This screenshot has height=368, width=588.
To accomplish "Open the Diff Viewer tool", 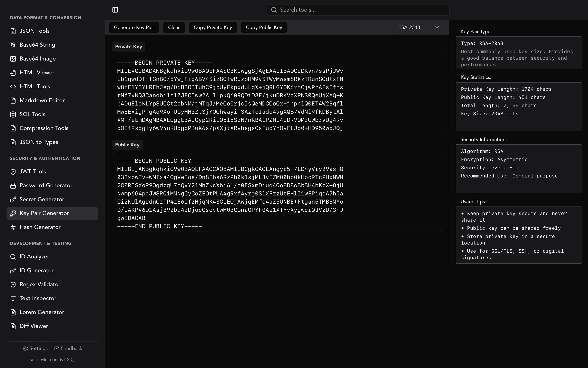I will tap(52, 326).
